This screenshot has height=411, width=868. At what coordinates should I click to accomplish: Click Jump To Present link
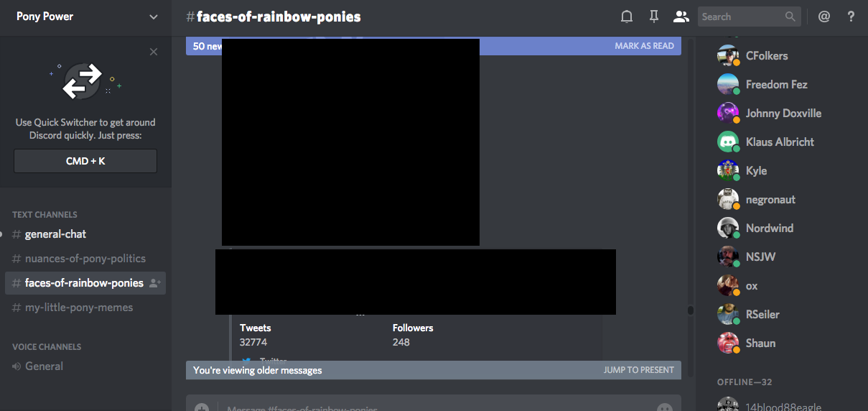(x=638, y=370)
